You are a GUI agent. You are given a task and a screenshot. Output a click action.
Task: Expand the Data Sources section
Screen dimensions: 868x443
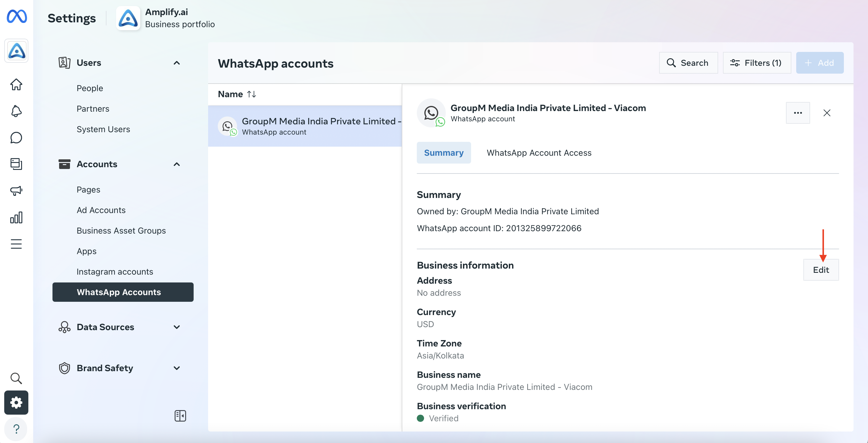176,327
